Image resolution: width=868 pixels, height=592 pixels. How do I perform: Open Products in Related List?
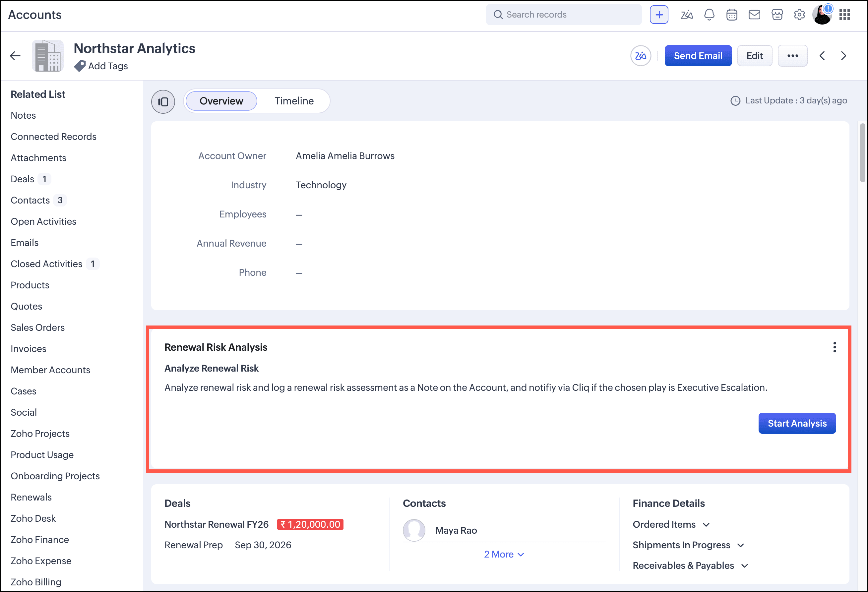(x=30, y=286)
